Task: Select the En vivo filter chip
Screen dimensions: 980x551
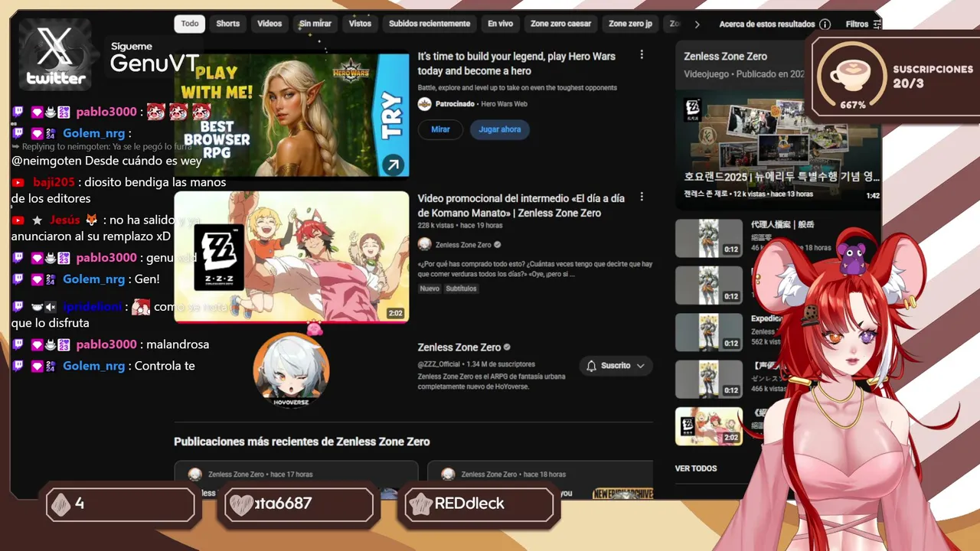Action: coord(501,24)
